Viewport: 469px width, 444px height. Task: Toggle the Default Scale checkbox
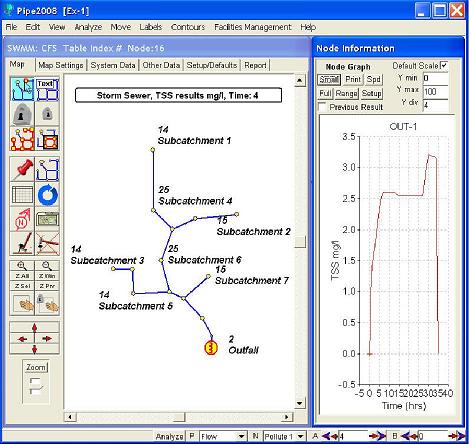point(444,65)
